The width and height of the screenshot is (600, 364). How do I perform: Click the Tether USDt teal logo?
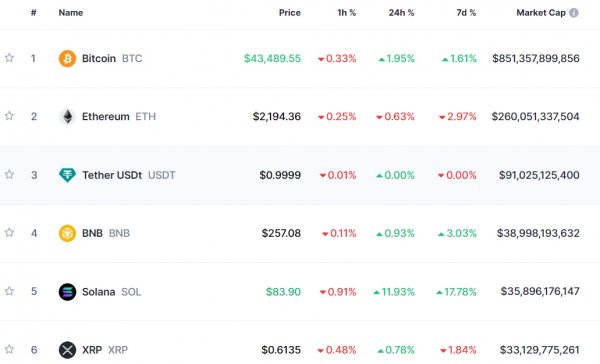click(x=67, y=175)
